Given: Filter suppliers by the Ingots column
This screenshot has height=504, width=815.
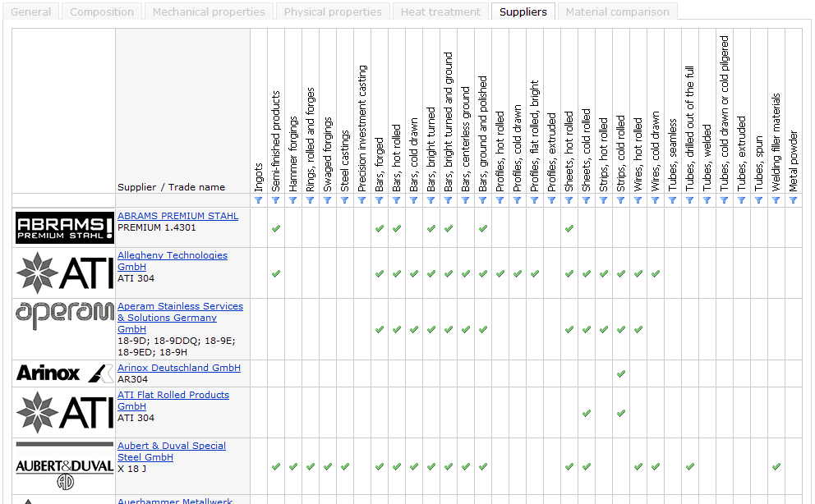Looking at the screenshot, I should (258, 200).
